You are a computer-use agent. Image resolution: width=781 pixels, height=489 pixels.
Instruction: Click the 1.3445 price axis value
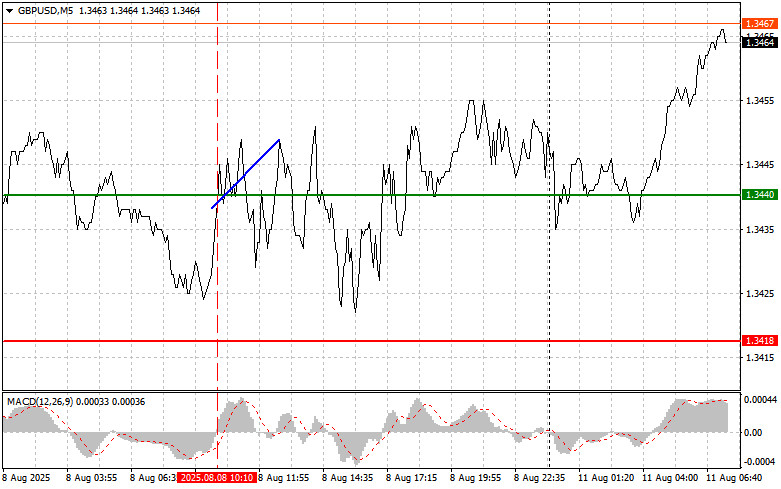pyautogui.click(x=760, y=165)
